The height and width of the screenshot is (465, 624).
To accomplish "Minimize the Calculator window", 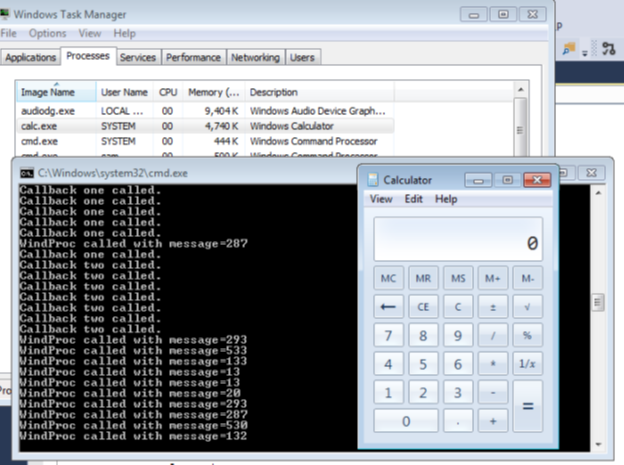I will [x=478, y=180].
